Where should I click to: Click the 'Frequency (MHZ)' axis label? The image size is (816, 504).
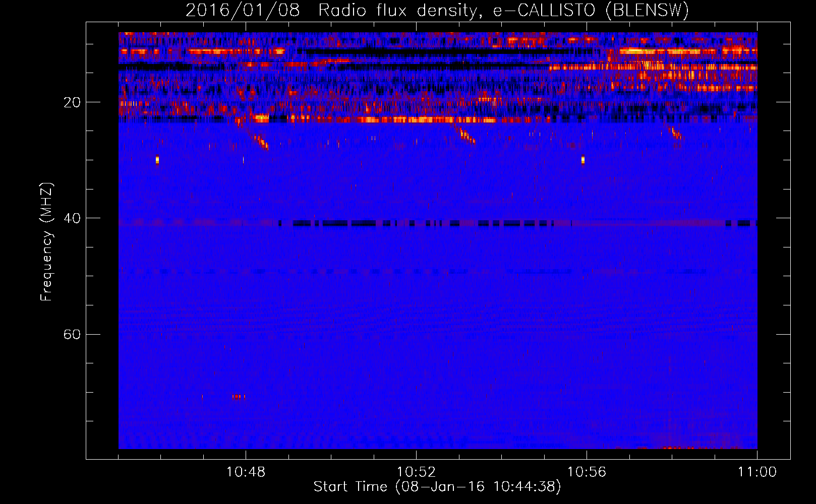coord(46,242)
